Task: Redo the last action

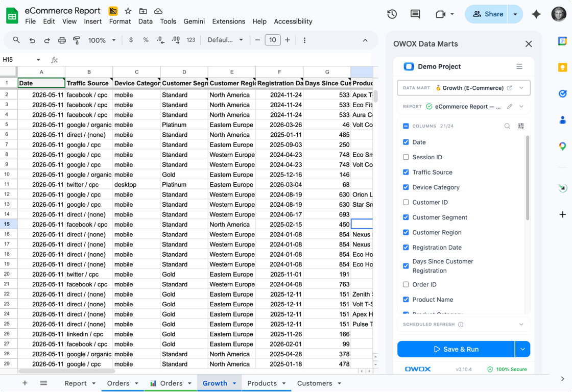Action: [47, 40]
